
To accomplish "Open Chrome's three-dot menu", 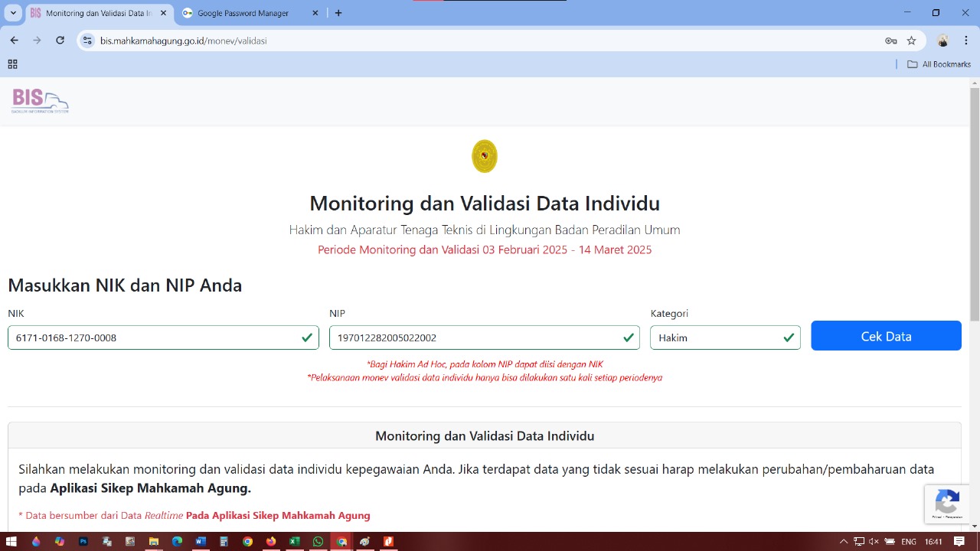I will pyautogui.click(x=965, y=41).
